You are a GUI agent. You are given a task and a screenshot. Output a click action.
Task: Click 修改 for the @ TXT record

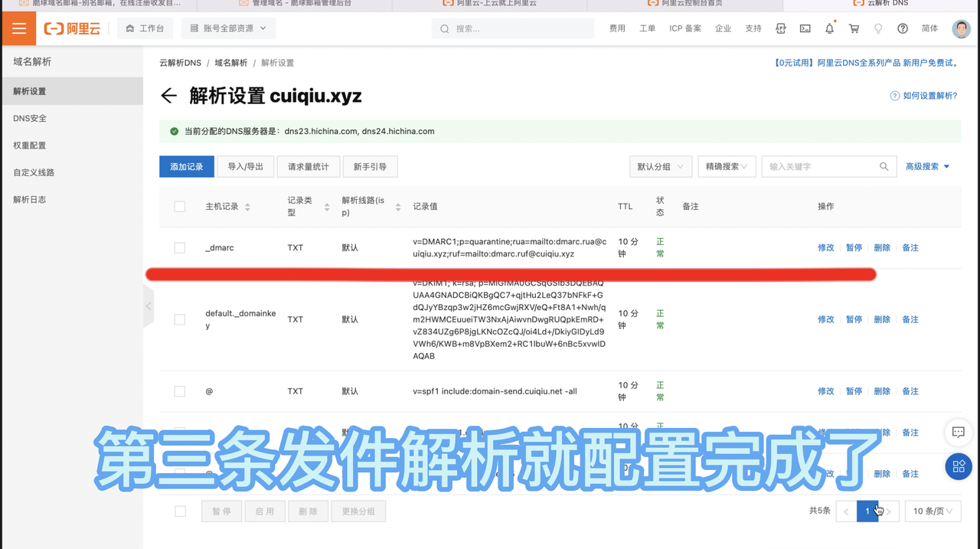coord(826,391)
